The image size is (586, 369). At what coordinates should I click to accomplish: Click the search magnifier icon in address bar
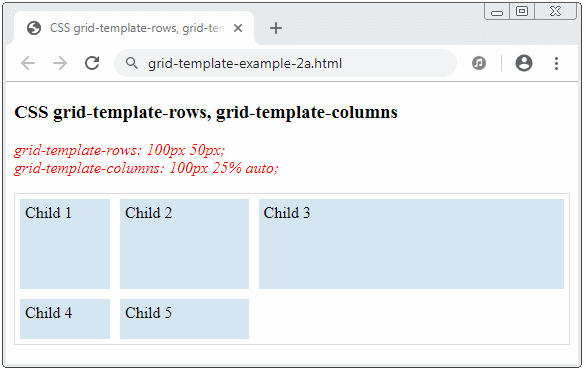point(132,63)
